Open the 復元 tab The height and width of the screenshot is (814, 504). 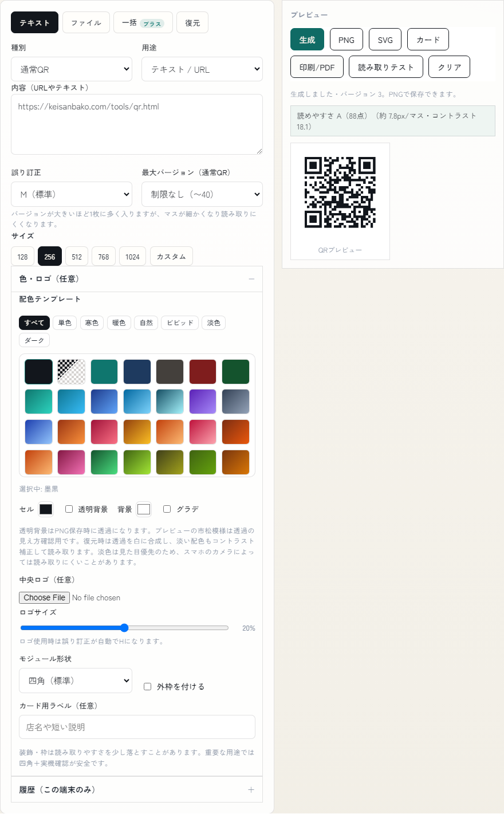[192, 22]
